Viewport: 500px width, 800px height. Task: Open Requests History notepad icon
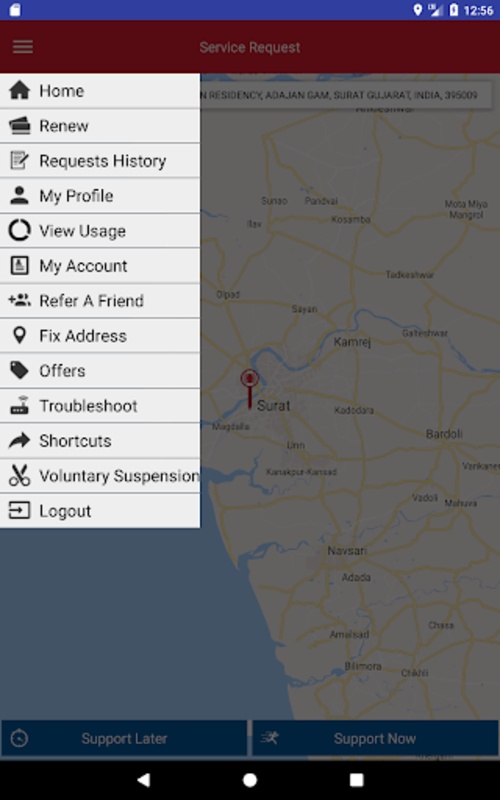[19, 161]
